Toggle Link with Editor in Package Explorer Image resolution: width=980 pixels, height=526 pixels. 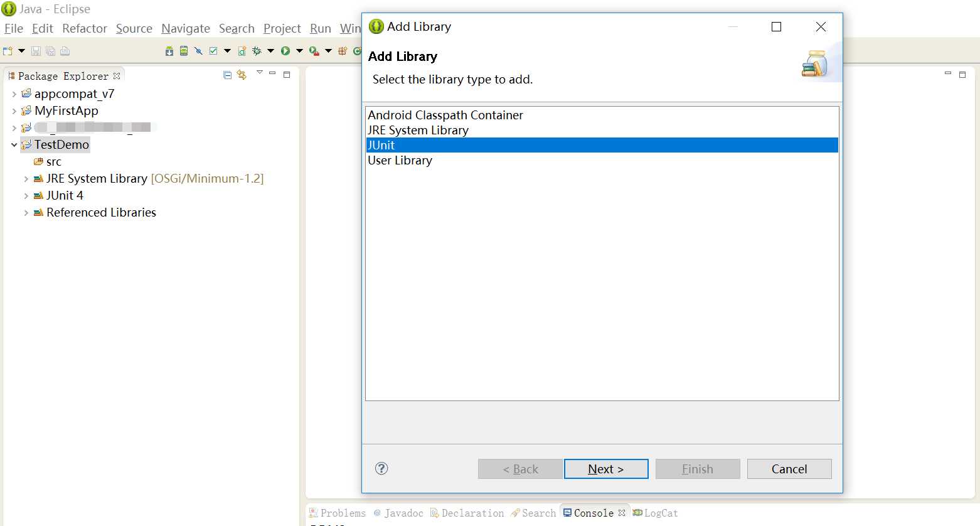click(242, 75)
